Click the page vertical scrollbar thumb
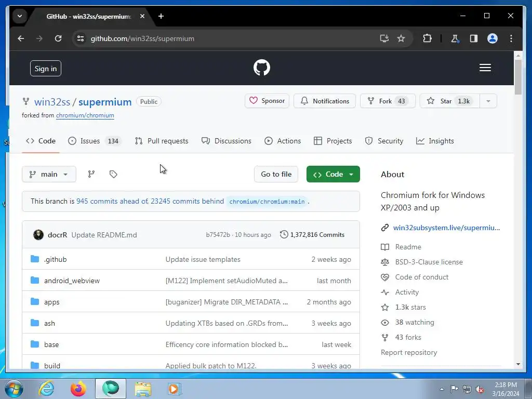532x399 pixels. (518, 77)
